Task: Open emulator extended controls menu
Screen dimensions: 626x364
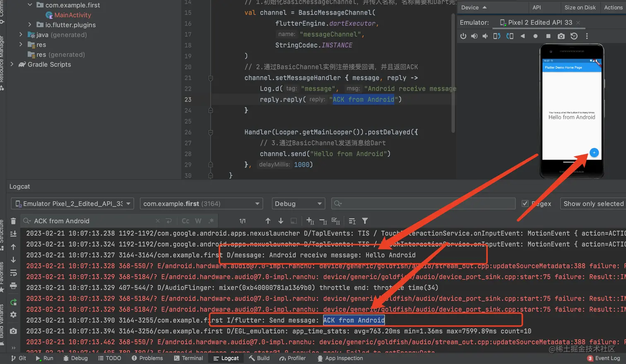Action: (x=587, y=36)
